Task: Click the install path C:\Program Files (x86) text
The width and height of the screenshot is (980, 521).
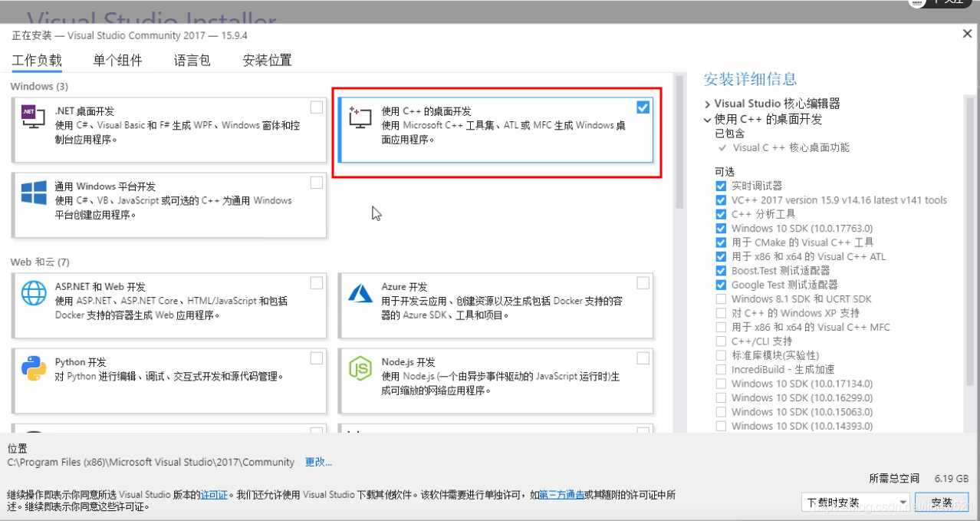Action: (150, 462)
